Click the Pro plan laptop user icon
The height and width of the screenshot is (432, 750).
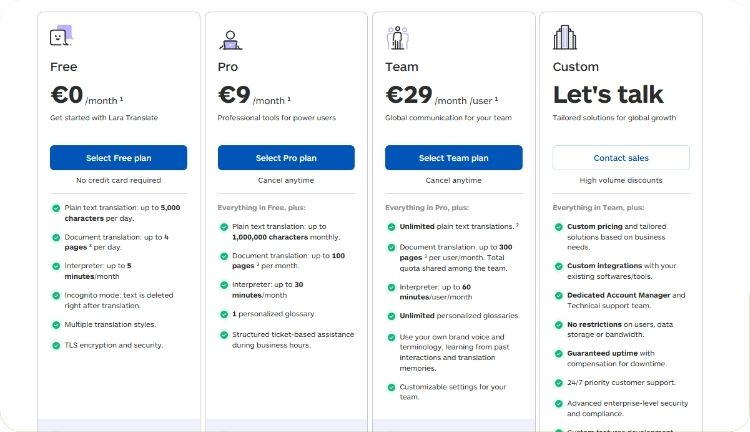pyautogui.click(x=231, y=40)
